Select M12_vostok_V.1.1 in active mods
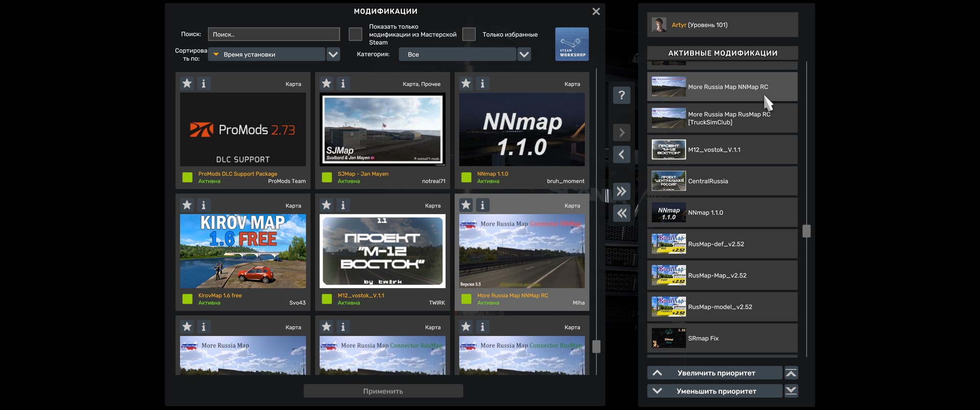 722,150
